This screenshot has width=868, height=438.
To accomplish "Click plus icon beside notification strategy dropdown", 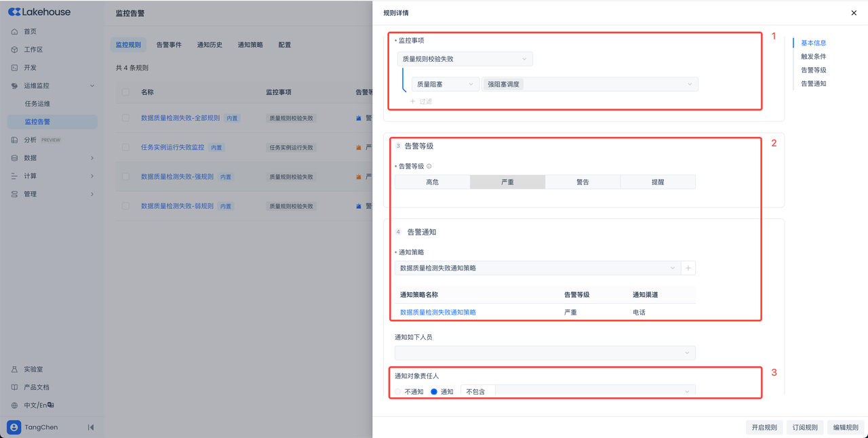I will tap(688, 268).
